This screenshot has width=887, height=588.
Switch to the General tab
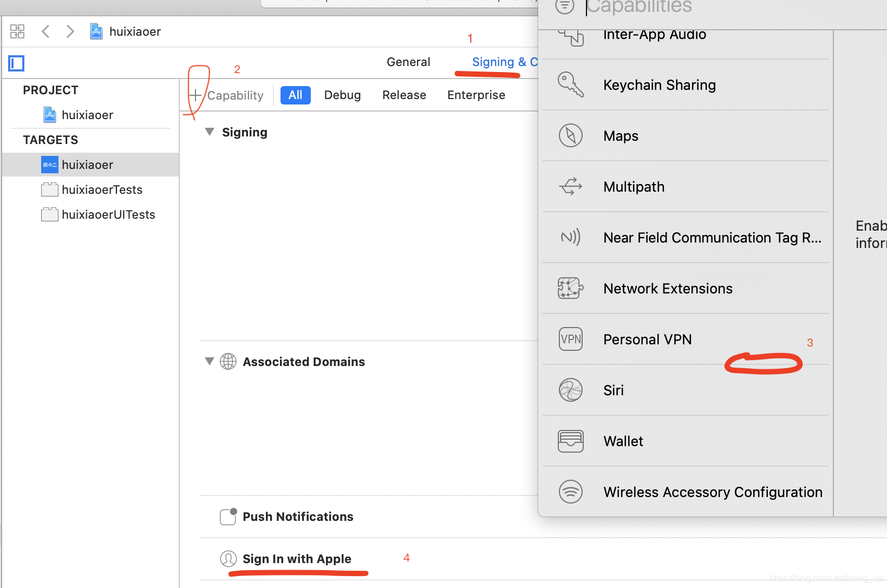point(408,62)
